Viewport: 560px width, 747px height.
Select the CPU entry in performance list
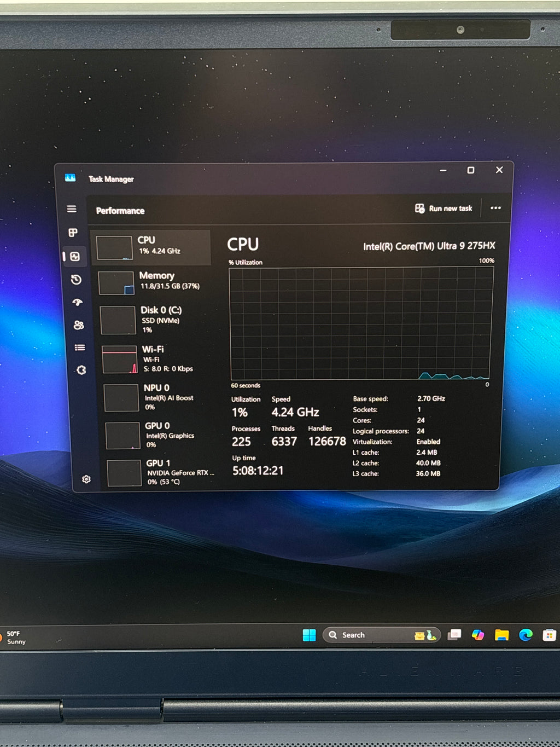tap(151, 248)
